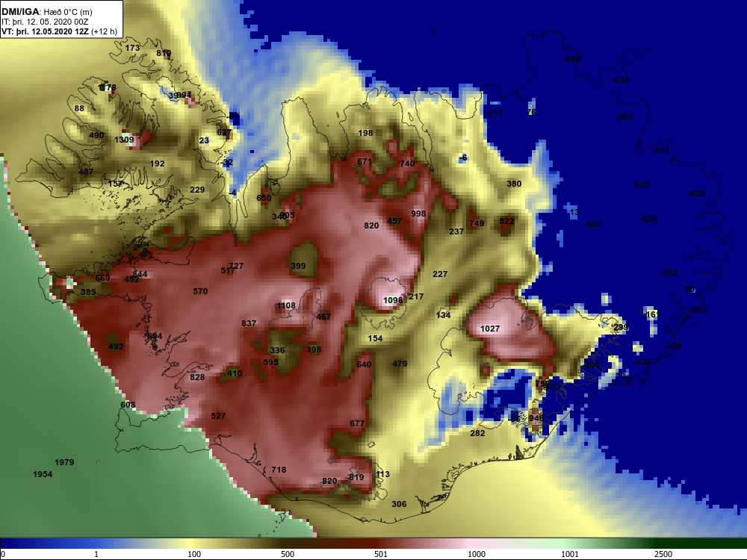Click the map value 385
Screen dimensions: 747x560
pos(88,292)
